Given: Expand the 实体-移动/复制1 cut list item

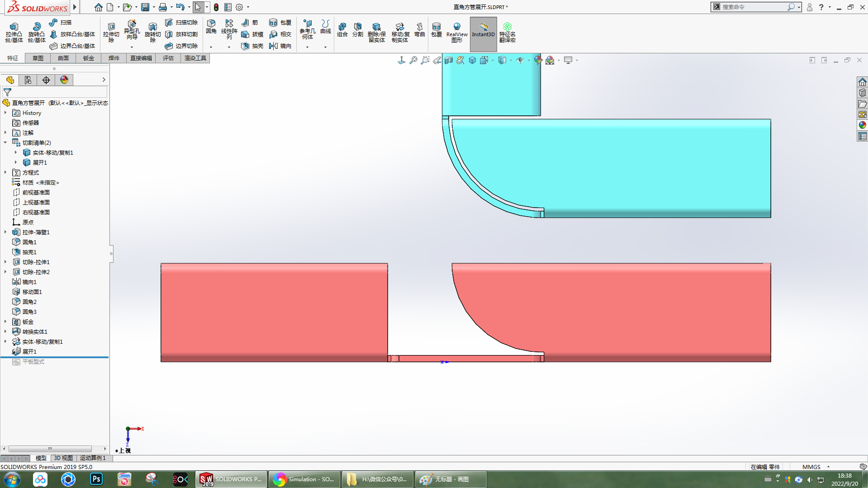Looking at the screenshot, I should tap(15, 152).
